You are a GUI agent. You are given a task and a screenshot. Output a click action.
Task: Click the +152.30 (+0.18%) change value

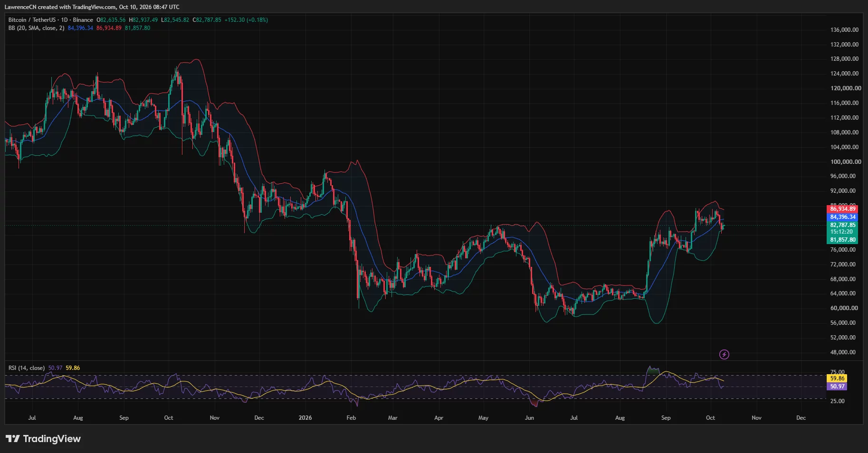pos(246,20)
